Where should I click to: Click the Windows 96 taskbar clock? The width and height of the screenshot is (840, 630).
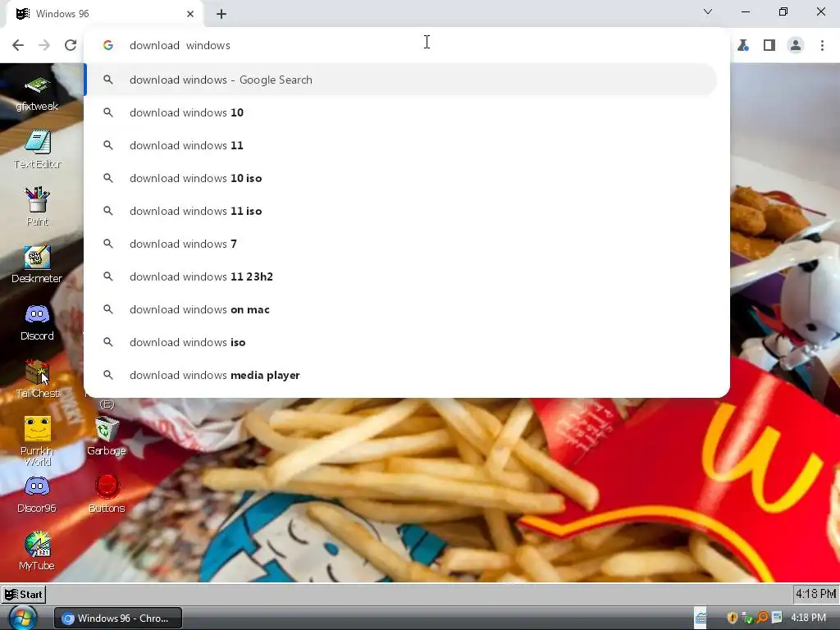click(815, 594)
